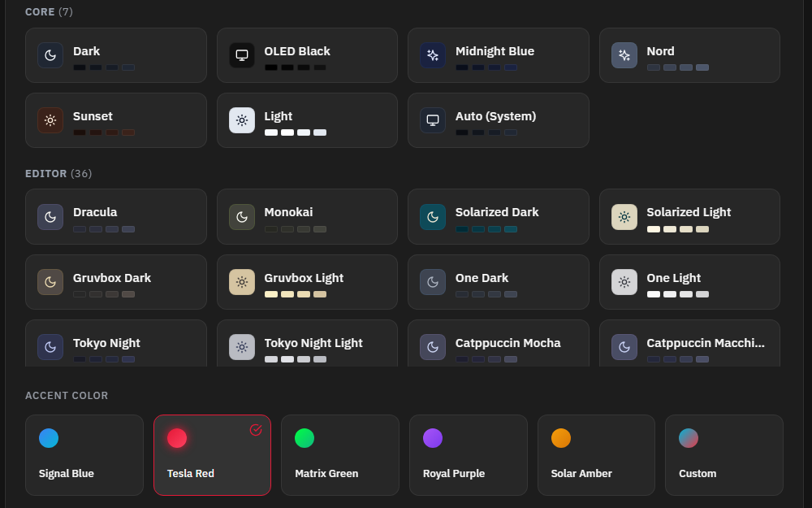Click the Gruvbox Light palette preview strip
This screenshot has width=812, height=508.
tap(296, 294)
